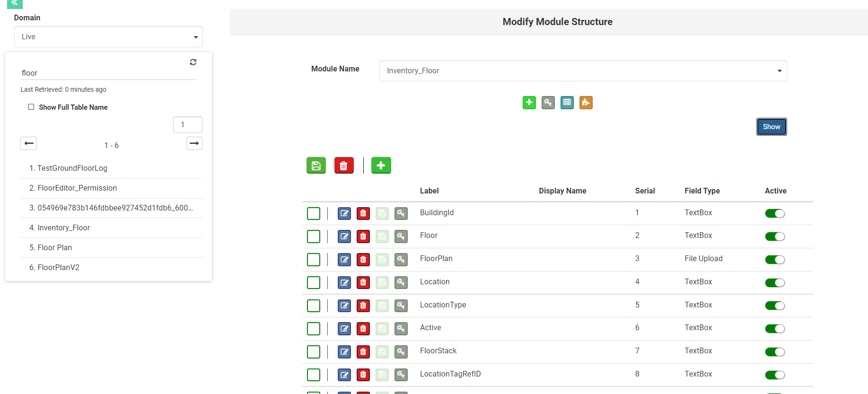Viewport: 868px width, 394px height.
Task: Click the LocationTagRefID label text
Action: (x=450, y=374)
